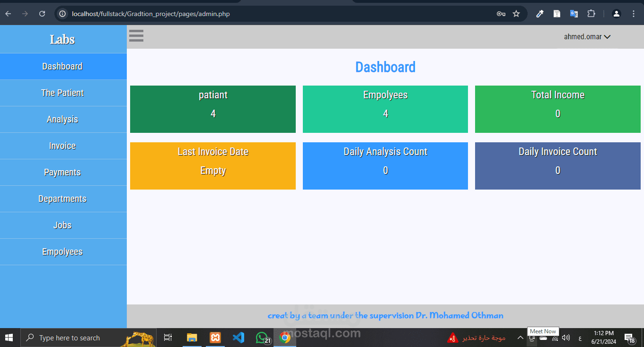
Task: Open the Invoice page
Action: [x=62, y=146]
